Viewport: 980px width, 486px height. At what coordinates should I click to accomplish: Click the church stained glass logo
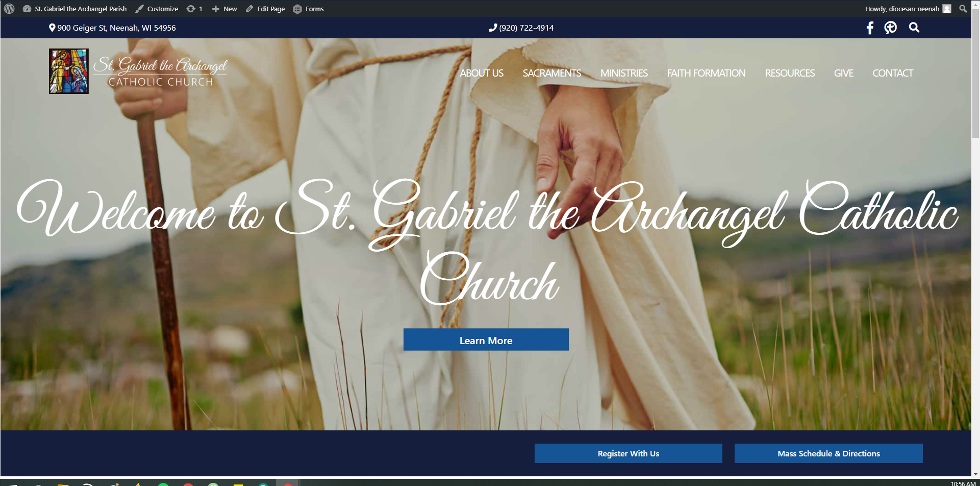(x=69, y=71)
